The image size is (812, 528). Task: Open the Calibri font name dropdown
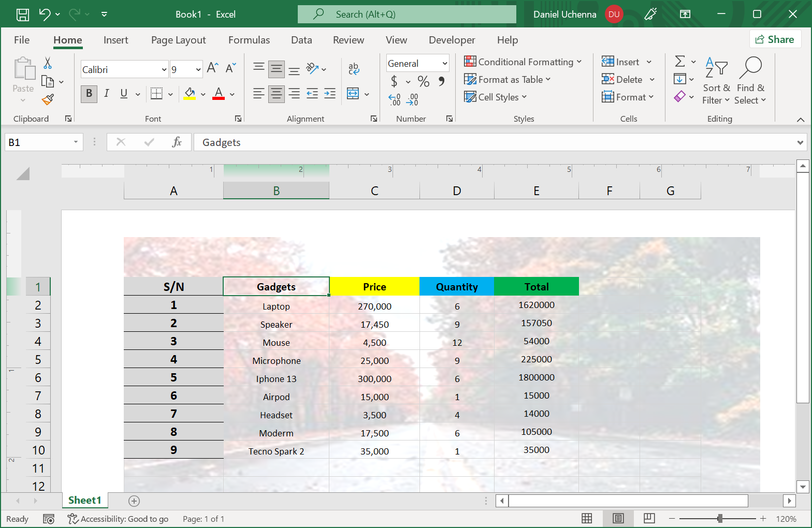pos(164,69)
